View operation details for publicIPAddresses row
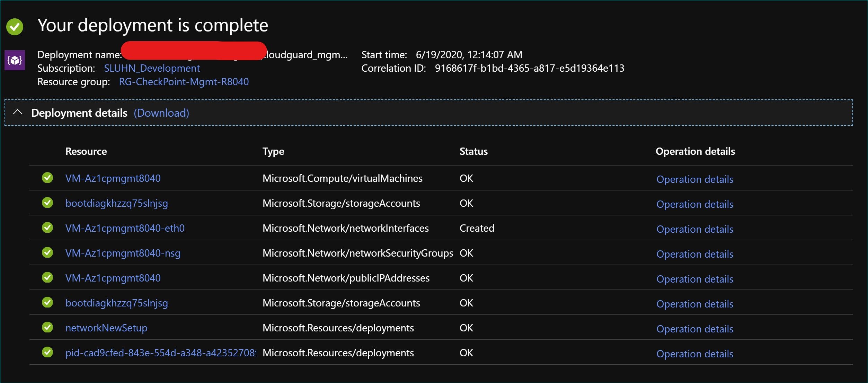 (695, 279)
